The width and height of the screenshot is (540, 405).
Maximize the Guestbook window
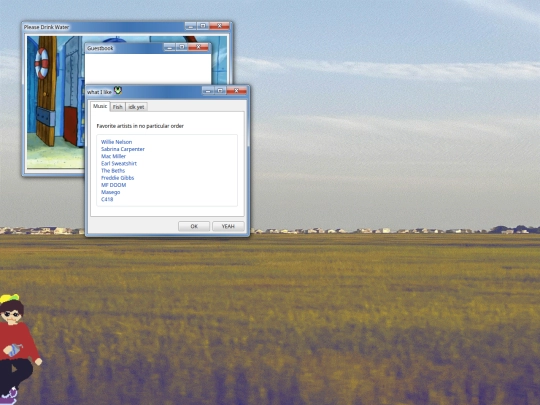[182, 47]
